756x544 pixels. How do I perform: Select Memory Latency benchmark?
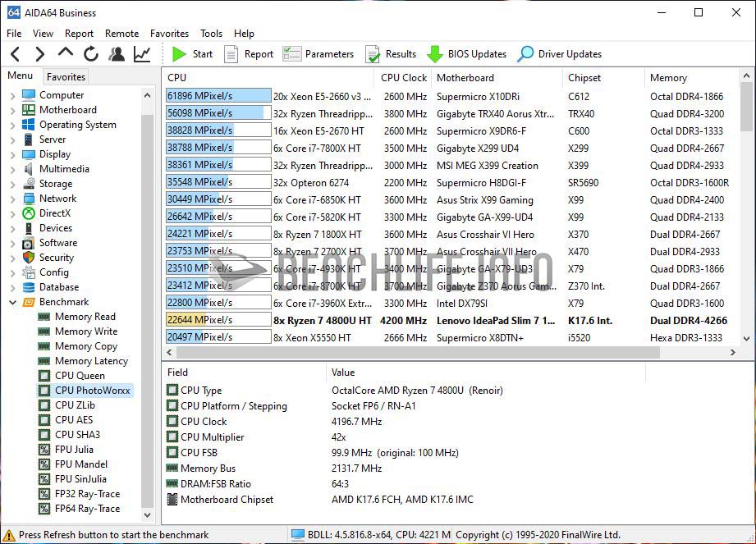tap(91, 361)
